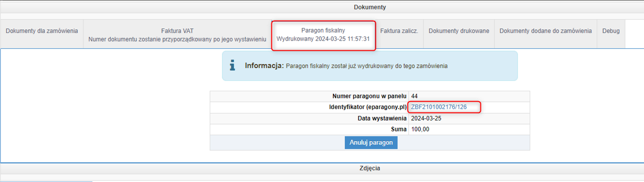
Task: Switch to the Faktura VAT tab
Action: pos(177,35)
